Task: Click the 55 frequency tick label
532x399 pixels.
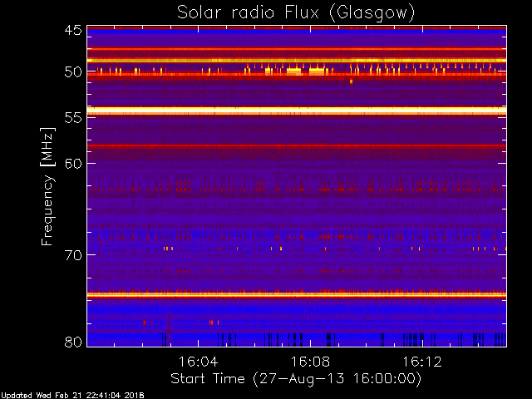Action: 73,118
